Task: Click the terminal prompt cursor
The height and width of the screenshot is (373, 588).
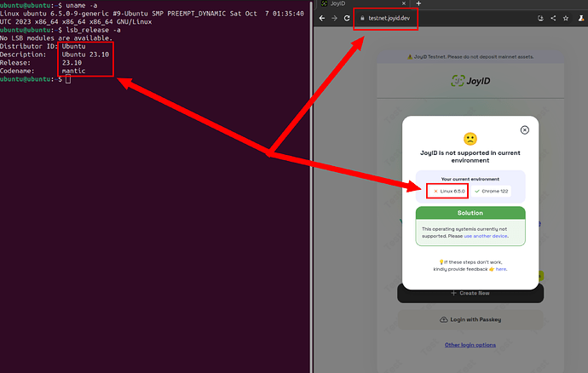Action: [68, 79]
